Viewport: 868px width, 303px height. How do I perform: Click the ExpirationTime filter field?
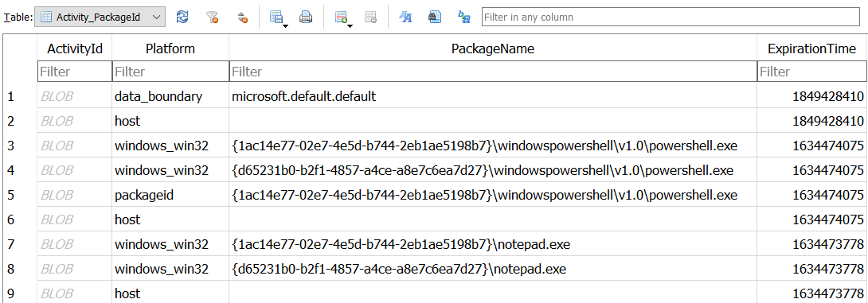tap(812, 72)
